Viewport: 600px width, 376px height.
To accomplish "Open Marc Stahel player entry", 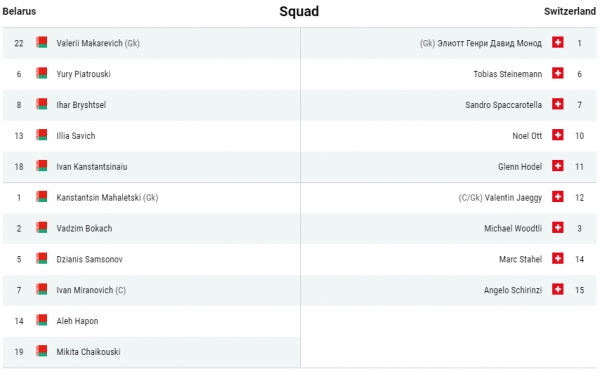I will 520,259.
